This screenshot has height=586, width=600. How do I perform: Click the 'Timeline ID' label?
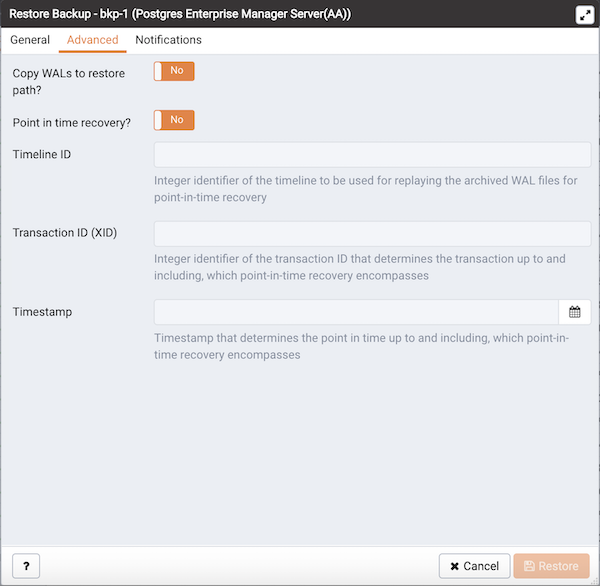click(42, 154)
